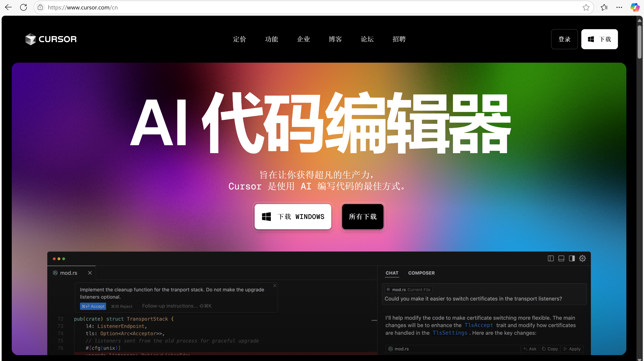Open the 博客 blog page
644x361 pixels.
(335, 39)
